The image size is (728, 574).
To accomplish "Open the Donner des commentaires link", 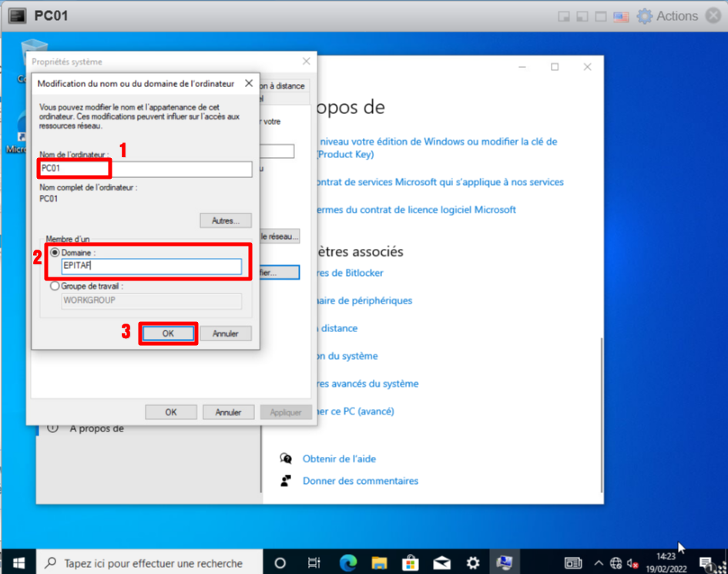I will (x=360, y=481).
